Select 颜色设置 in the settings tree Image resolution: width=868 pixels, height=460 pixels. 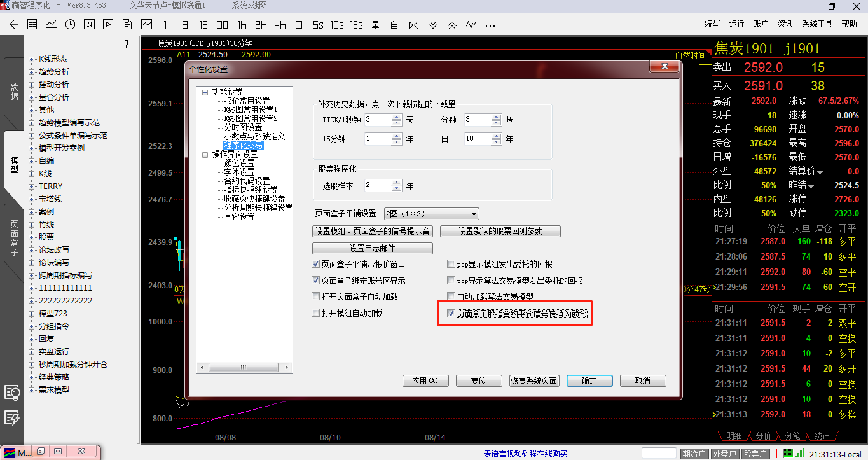click(239, 163)
